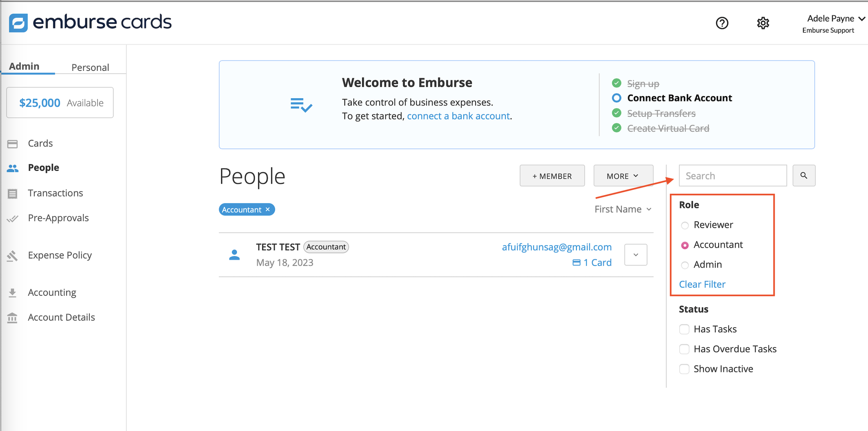Screen dimensions: 868x431
Task: Check the Show Inactive option
Action: pyautogui.click(x=684, y=368)
